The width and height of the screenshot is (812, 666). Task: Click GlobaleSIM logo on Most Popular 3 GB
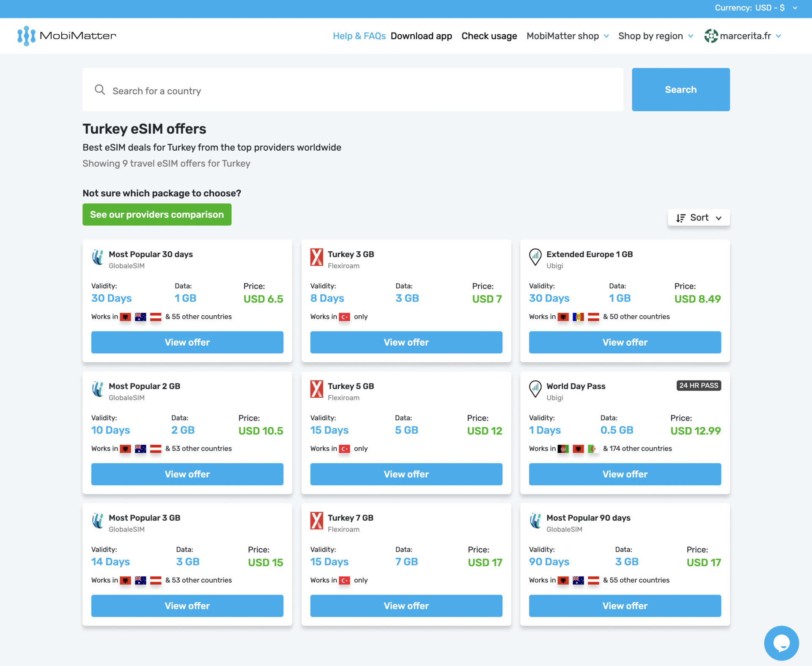click(98, 521)
